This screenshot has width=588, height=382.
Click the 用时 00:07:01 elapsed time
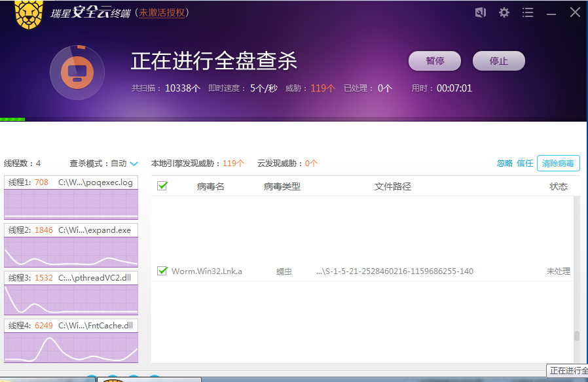(x=442, y=88)
